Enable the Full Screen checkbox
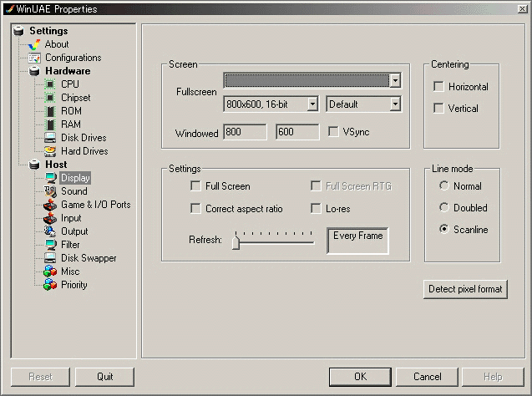This screenshot has width=532, height=396. point(196,186)
